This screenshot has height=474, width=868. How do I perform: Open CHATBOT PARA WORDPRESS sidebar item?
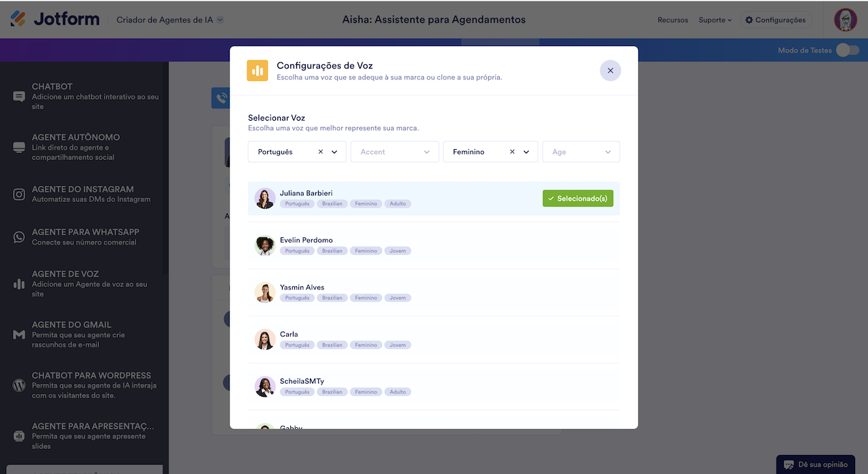click(x=84, y=385)
